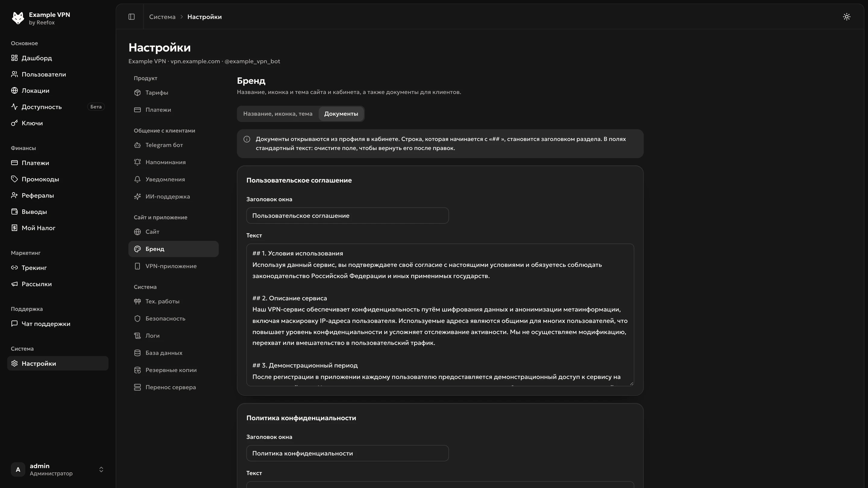Open the Логи section
The width and height of the screenshot is (868, 488).
click(173, 336)
